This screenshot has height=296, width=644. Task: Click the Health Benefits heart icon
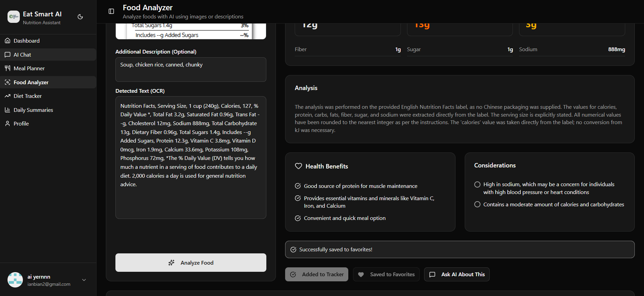click(298, 166)
